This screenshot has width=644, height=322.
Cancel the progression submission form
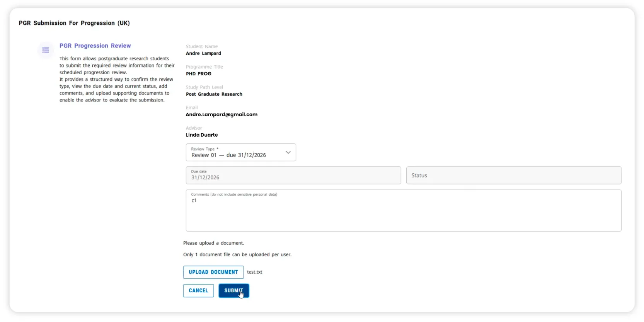coord(198,291)
